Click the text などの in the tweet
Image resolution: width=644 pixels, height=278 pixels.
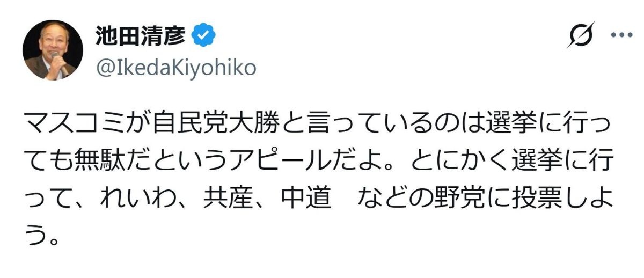(395, 198)
